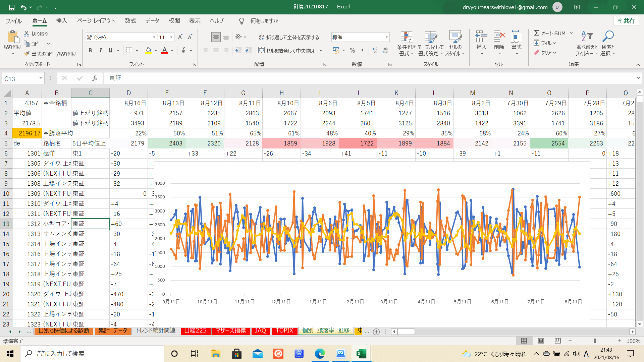Toggle italic formatting
Image resolution: width=644 pixels, height=362 pixels.
tap(100, 50)
